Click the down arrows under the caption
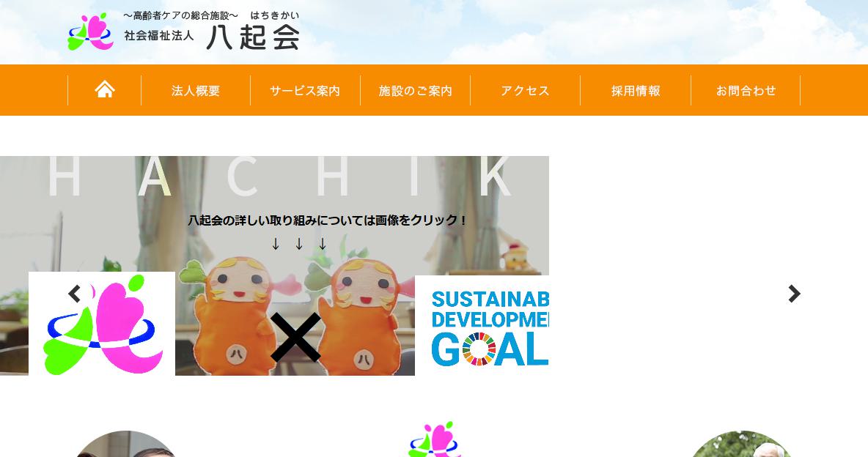This screenshot has height=457, width=868. [x=299, y=244]
